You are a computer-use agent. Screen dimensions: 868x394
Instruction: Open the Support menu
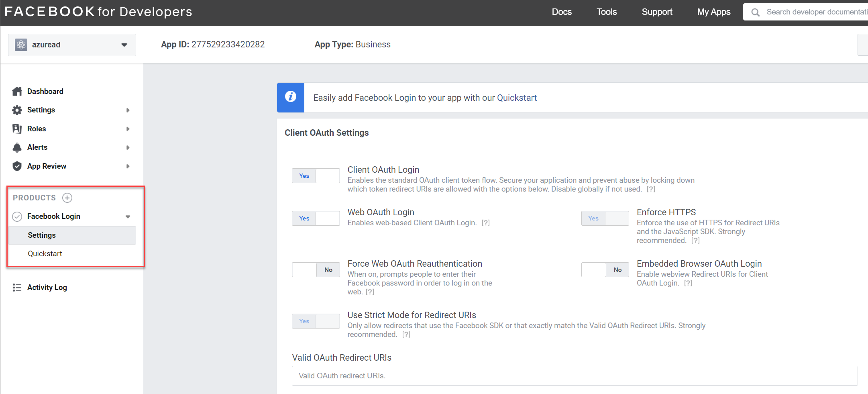(x=657, y=12)
